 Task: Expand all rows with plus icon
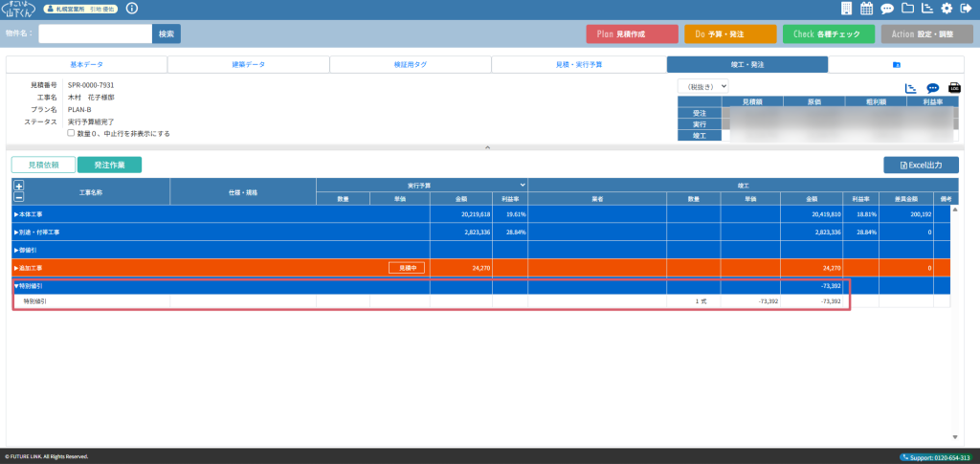point(19,185)
